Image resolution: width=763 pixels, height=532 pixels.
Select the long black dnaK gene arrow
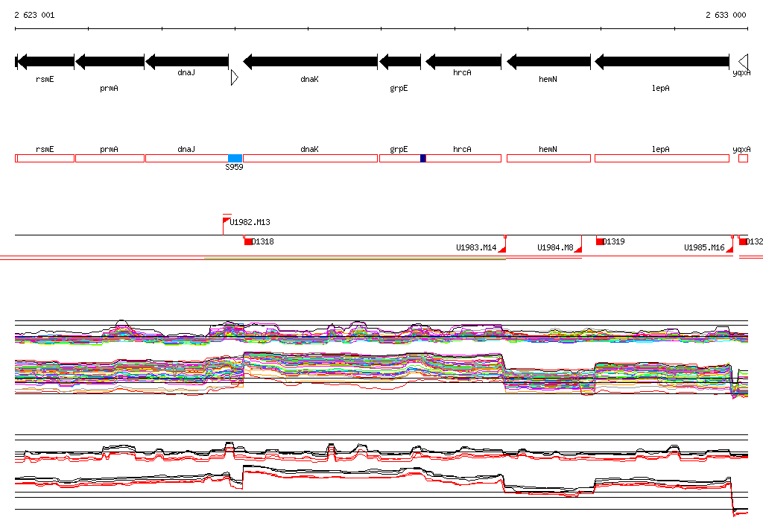(311, 62)
